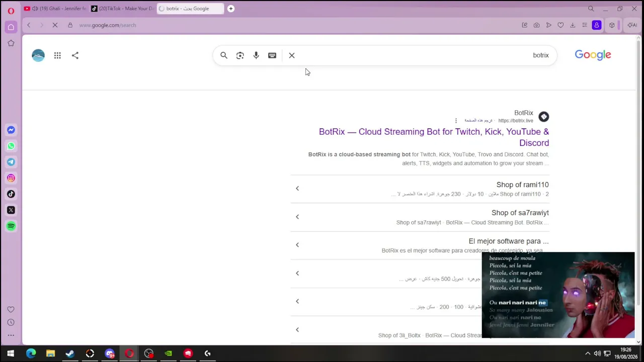View site info via the lock icon
This screenshot has height=362, width=644.
(70, 25)
